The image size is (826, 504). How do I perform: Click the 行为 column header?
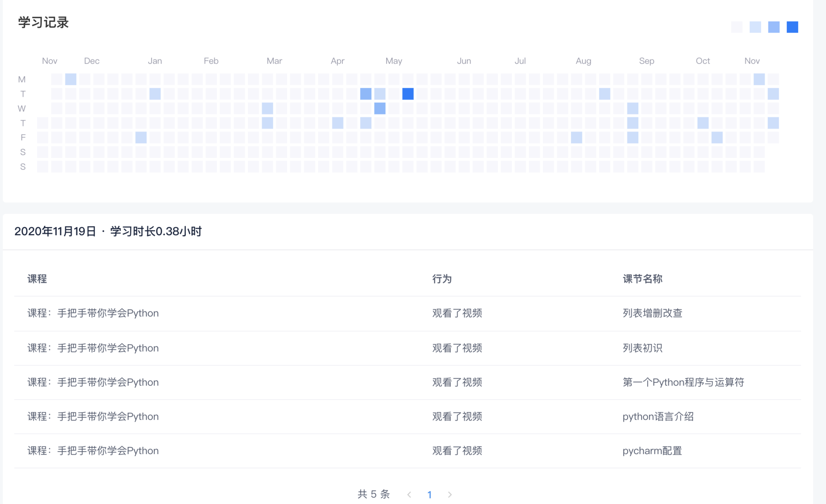click(442, 279)
